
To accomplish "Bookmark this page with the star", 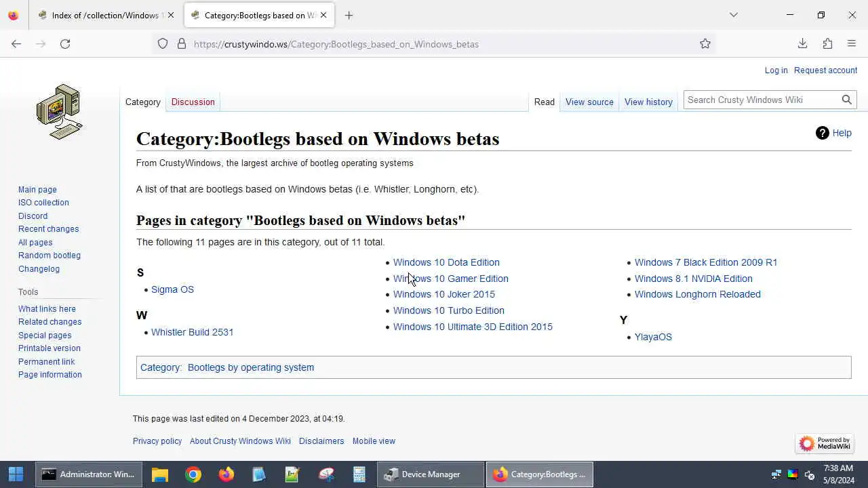I will click(x=705, y=44).
